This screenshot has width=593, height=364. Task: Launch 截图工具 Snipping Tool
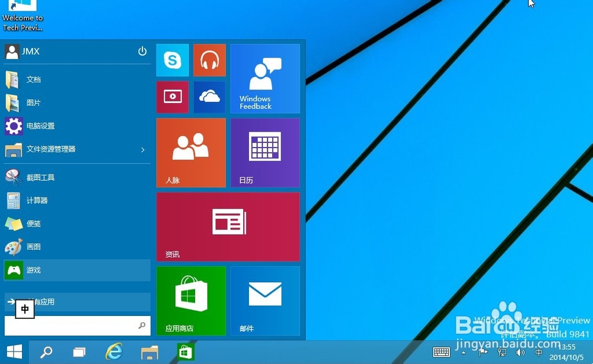coord(77,177)
